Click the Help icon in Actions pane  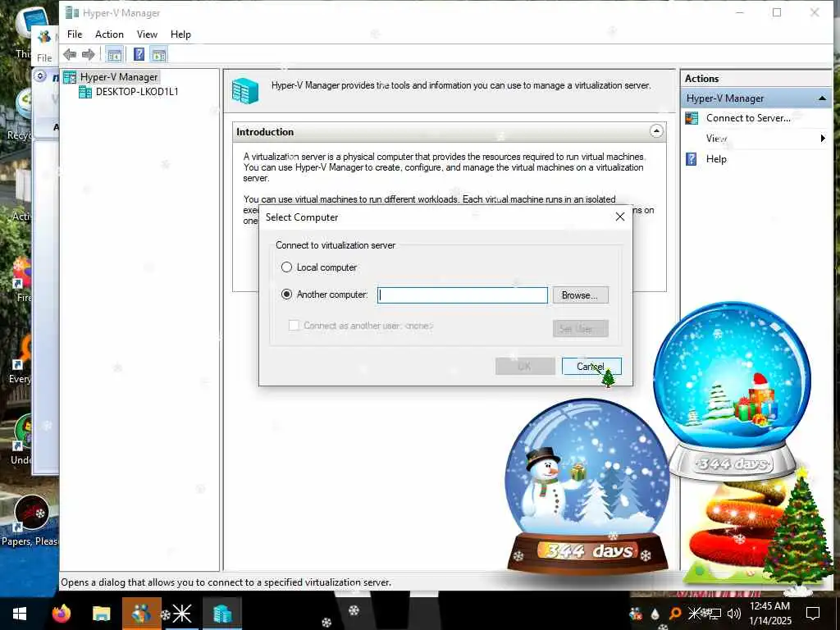click(691, 159)
